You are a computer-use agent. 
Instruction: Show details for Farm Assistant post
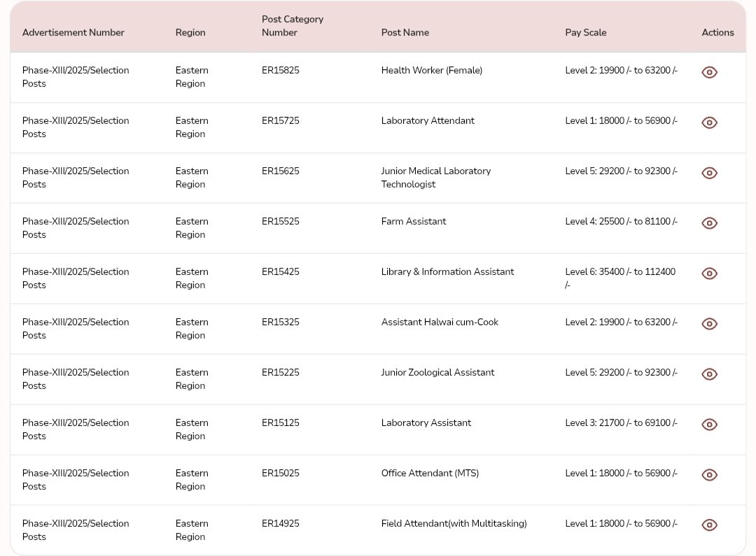(x=709, y=223)
